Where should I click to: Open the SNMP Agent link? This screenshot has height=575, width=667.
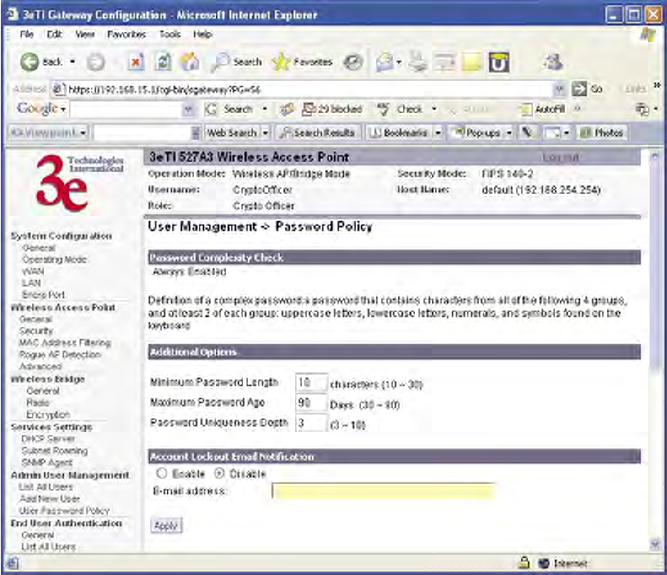(x=47, y=462)
